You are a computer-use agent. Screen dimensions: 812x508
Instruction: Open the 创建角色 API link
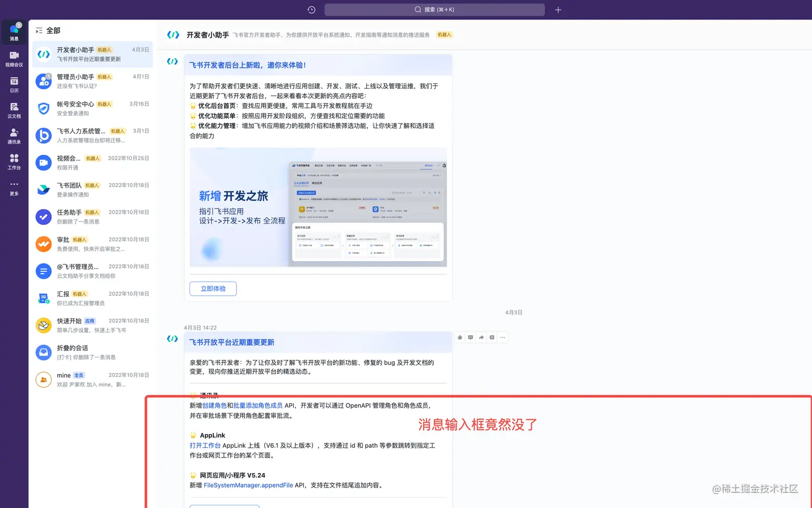(x=214, y=405)
